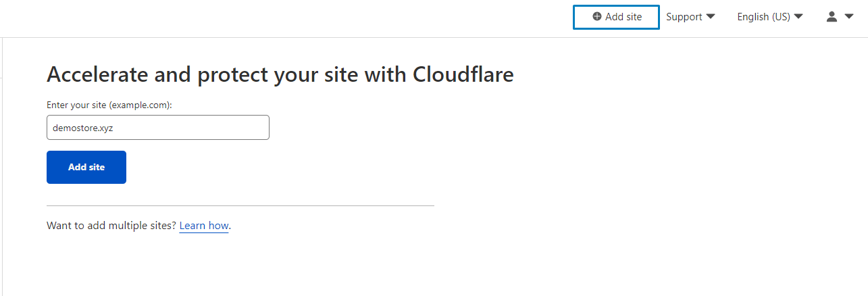Expand the account menu caret arrow

(x=849, y=17)
